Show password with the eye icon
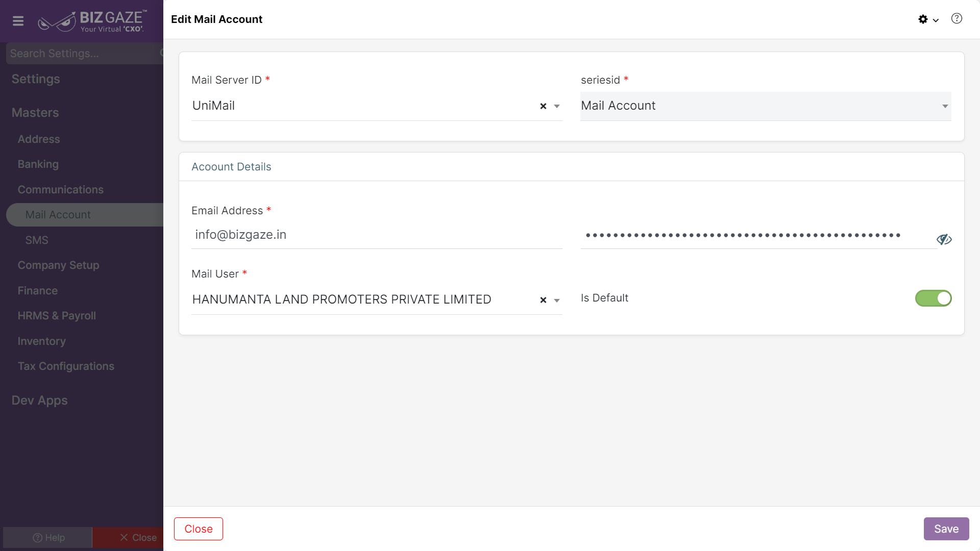The width and height of the screenshot is (980, 551). [944, 239]
